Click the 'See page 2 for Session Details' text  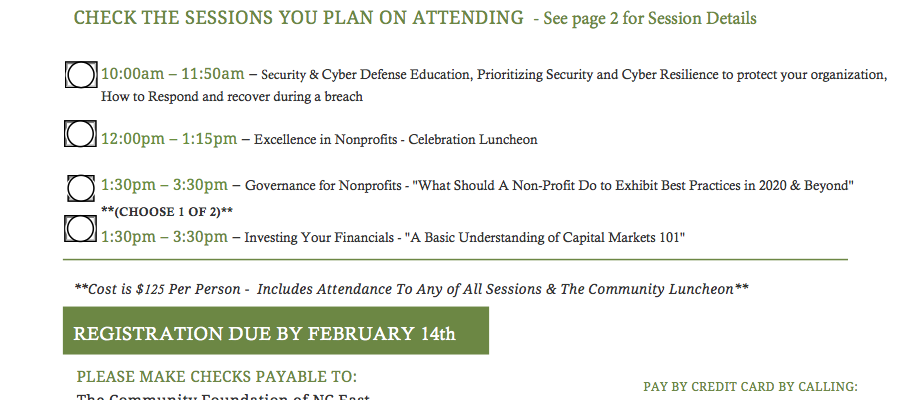650,19
